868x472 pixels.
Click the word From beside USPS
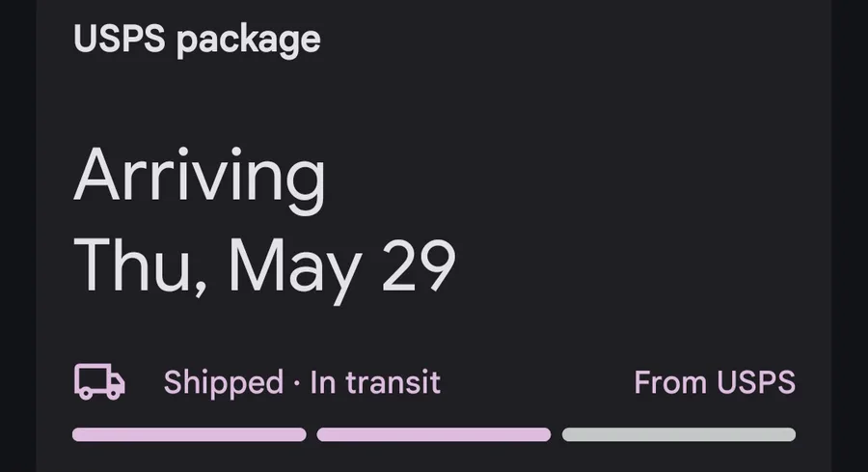[671, 382]
